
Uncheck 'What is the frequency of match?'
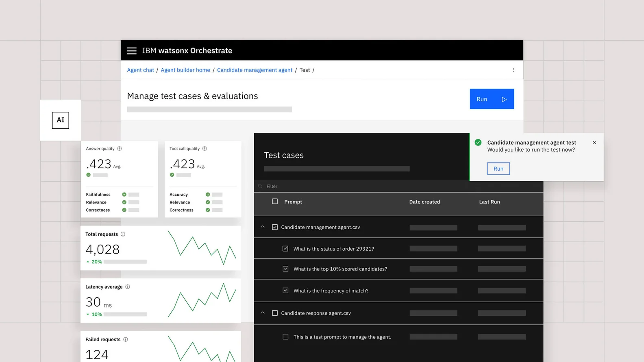point(285,290)
